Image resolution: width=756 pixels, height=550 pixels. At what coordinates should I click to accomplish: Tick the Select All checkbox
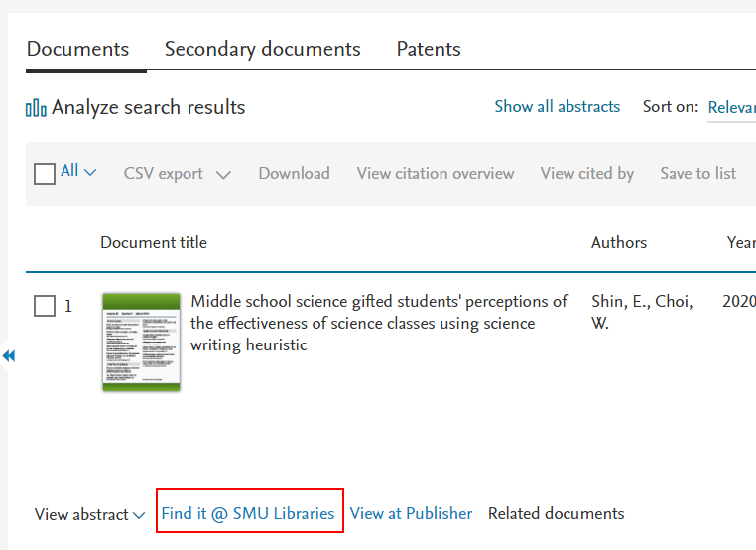point(45,174)
